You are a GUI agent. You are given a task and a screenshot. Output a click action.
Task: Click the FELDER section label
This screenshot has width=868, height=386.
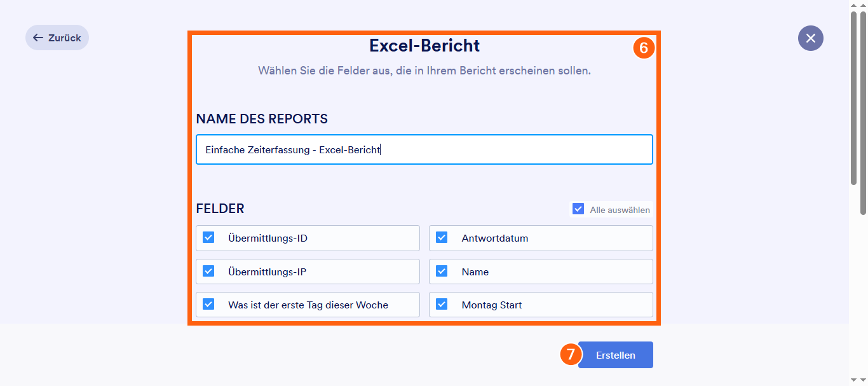(x=220, y=209)
